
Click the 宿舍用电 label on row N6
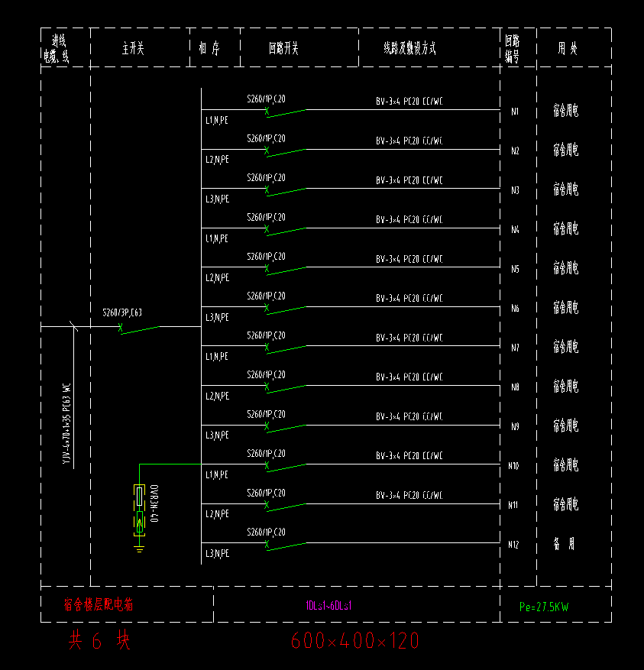coord(566,307)
